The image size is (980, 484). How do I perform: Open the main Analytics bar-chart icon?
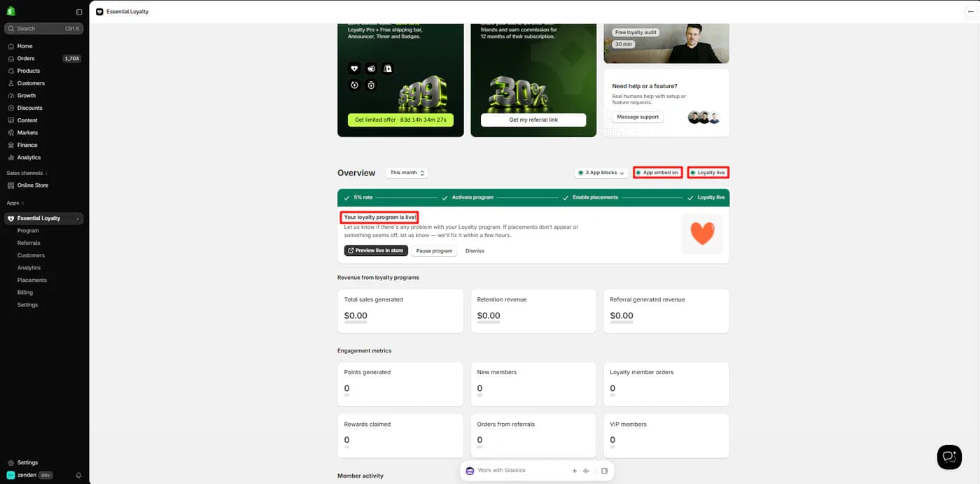[11, 157]
